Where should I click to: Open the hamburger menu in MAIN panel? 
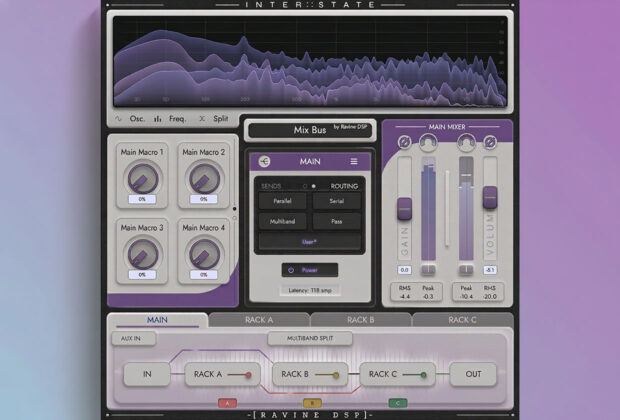[354, 161]
